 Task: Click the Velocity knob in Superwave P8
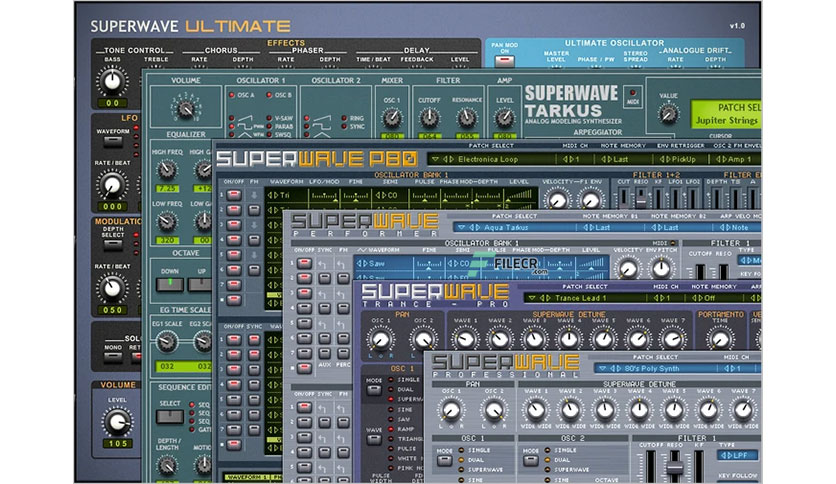(x=558, y=201)
